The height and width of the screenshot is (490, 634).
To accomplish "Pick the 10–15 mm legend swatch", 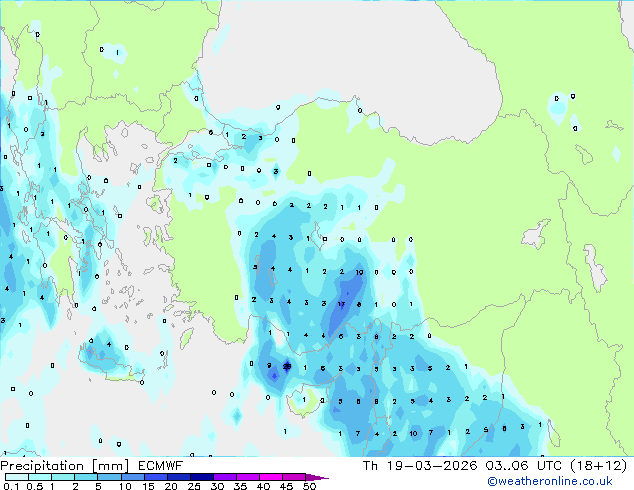I will (x=132, y=477).
